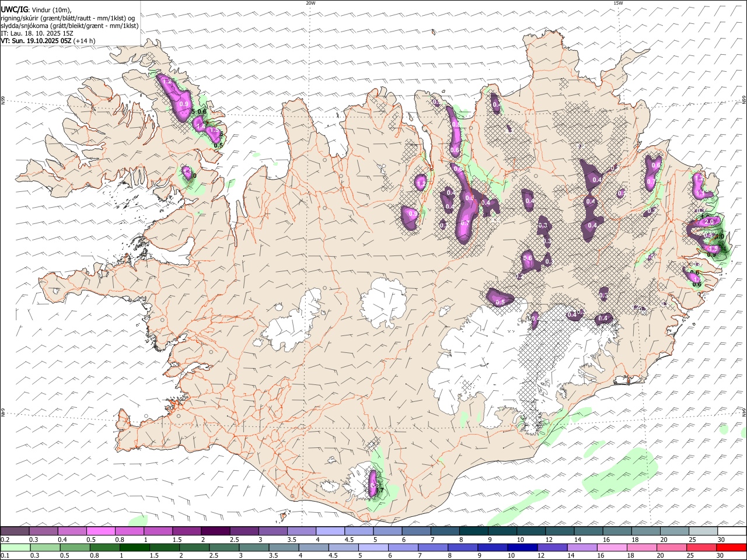This screenshot has height=560, width=747.
Task: Pick the dark purple 2 swatch in the snow legend
Action: [215, 531]
